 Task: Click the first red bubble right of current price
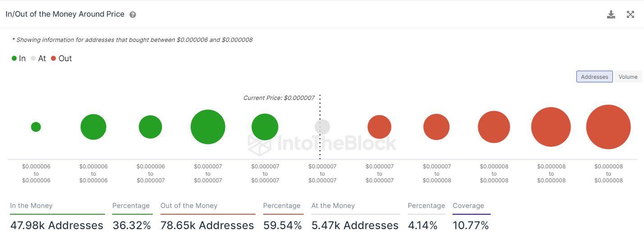[379, 127]
